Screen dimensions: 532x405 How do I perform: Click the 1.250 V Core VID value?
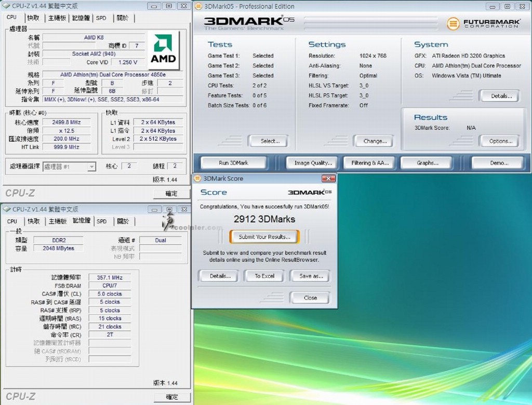(128, 62)
